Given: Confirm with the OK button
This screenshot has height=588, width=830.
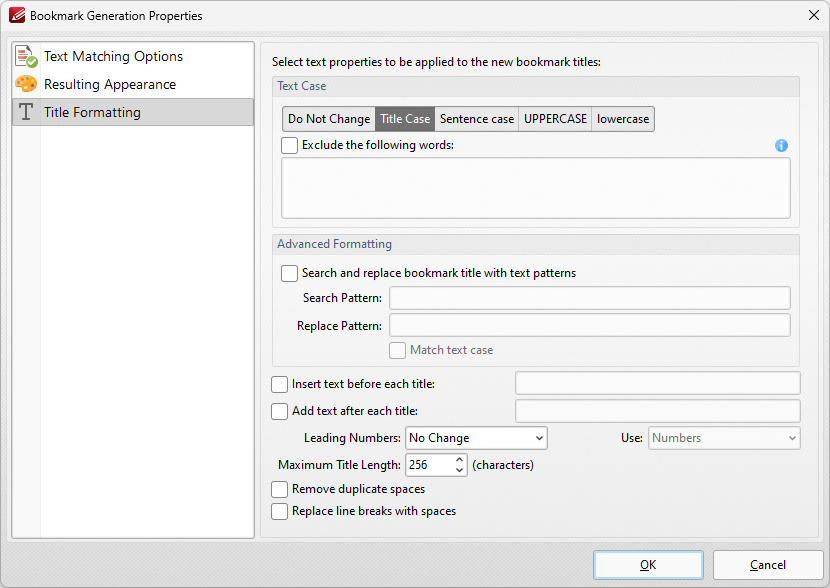Looking at the screenshot, I should 648,565.
